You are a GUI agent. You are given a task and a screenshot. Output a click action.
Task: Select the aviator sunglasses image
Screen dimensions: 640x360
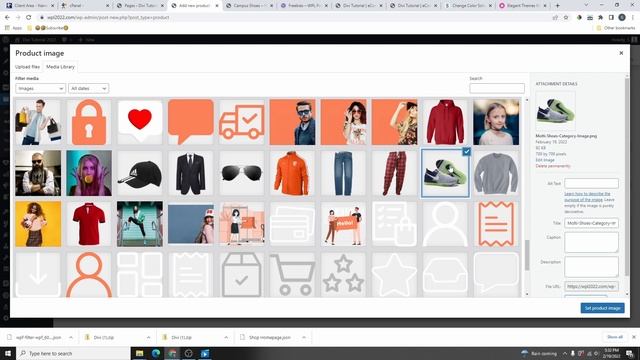(242, 173)
